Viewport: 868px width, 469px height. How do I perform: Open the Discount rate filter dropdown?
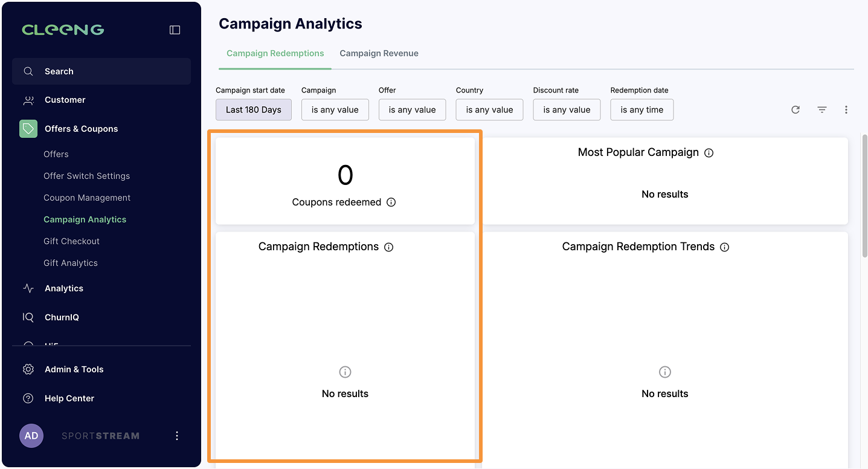tap(567, 110)
